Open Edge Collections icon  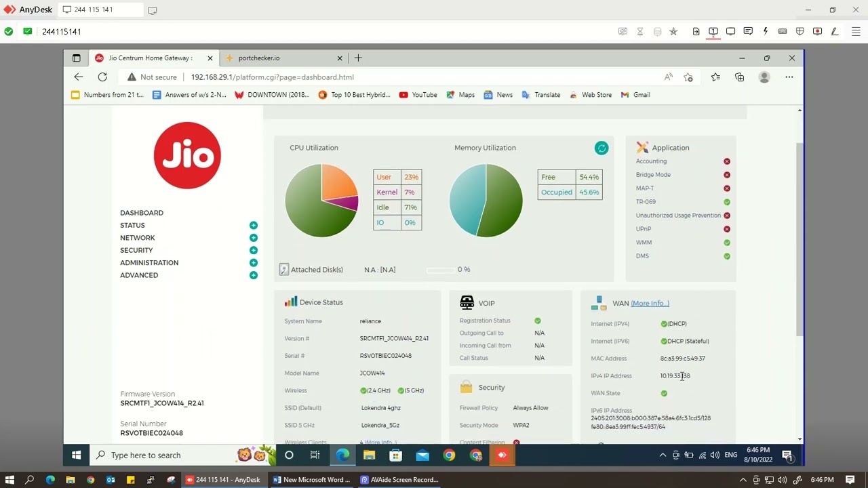[740, 77]
